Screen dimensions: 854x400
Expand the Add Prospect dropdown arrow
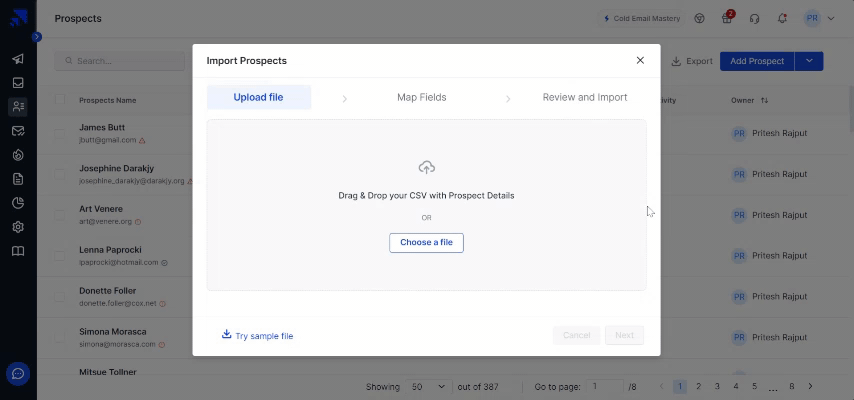(809, 61)
